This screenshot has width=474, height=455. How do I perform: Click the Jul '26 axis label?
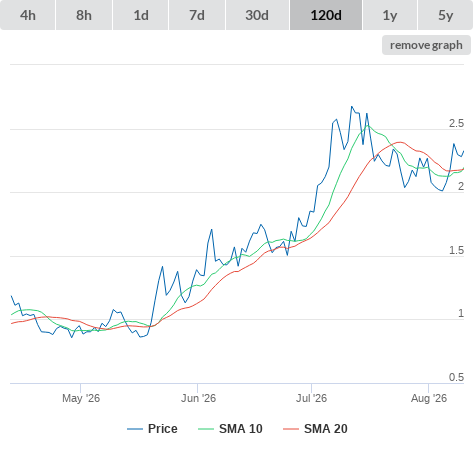pos(312,398)
